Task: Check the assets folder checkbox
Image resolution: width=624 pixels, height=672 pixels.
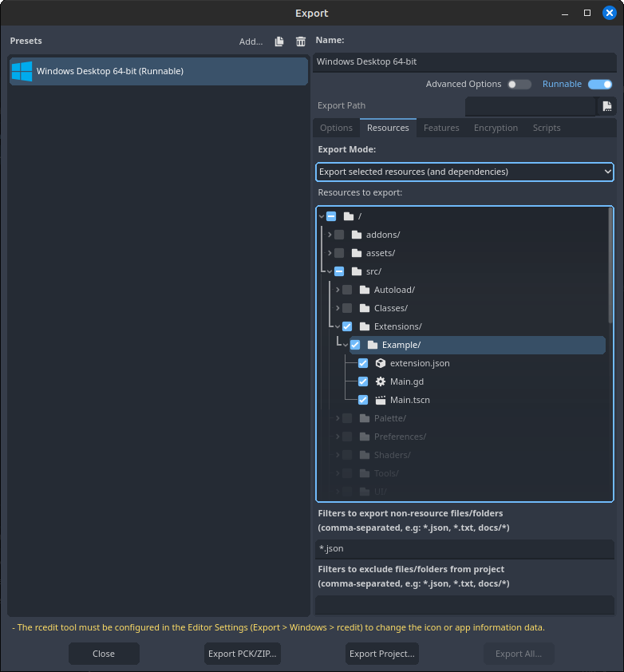Action: tap(339, 253)
